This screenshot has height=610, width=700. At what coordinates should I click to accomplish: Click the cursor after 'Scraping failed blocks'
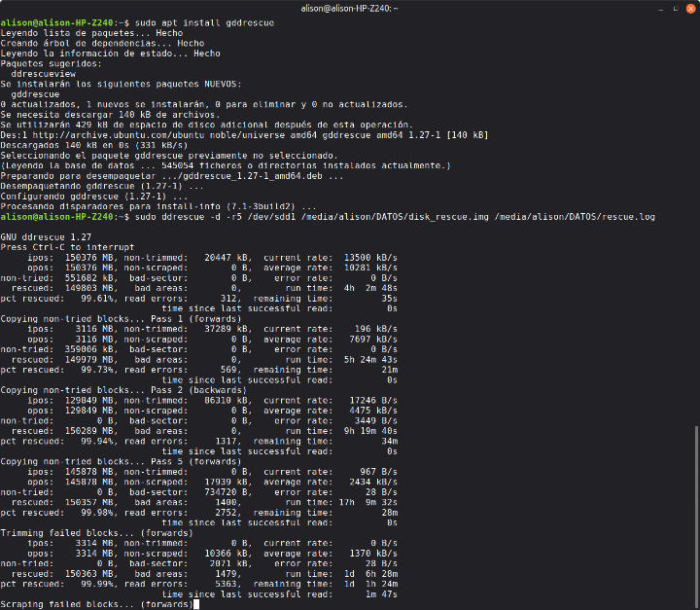click(x=196, y=604)
